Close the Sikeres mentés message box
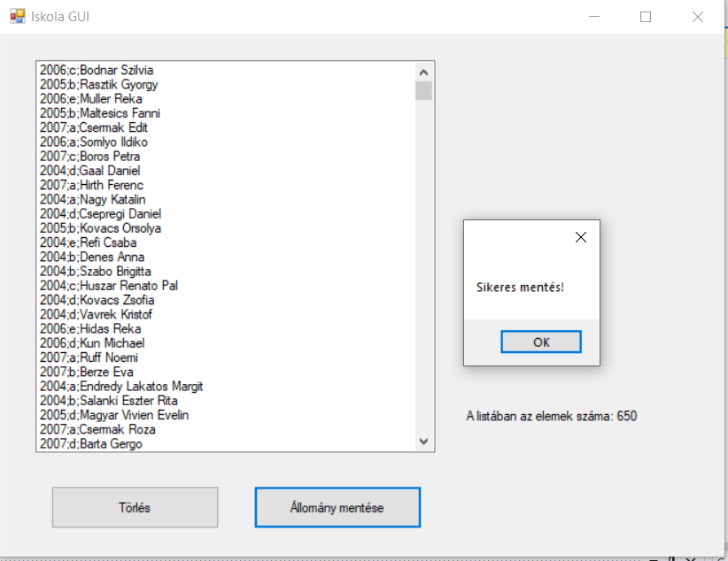The image size is (728, 561). click(580, 237)
